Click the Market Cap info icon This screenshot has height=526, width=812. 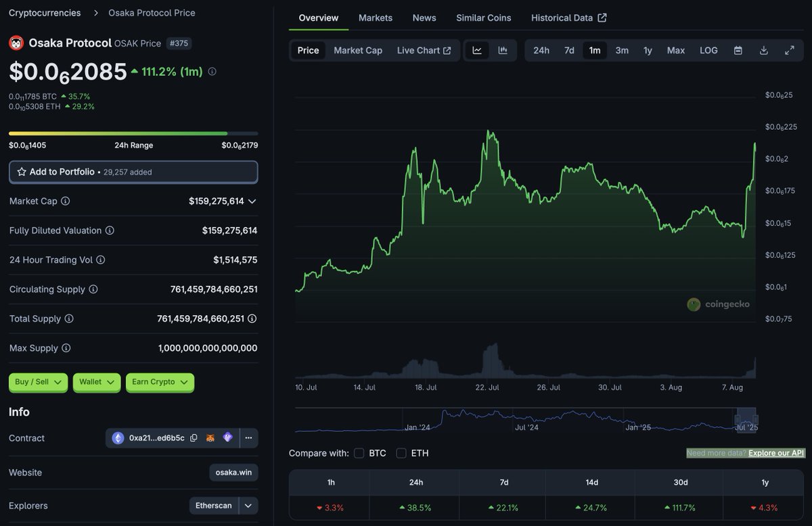66,201
